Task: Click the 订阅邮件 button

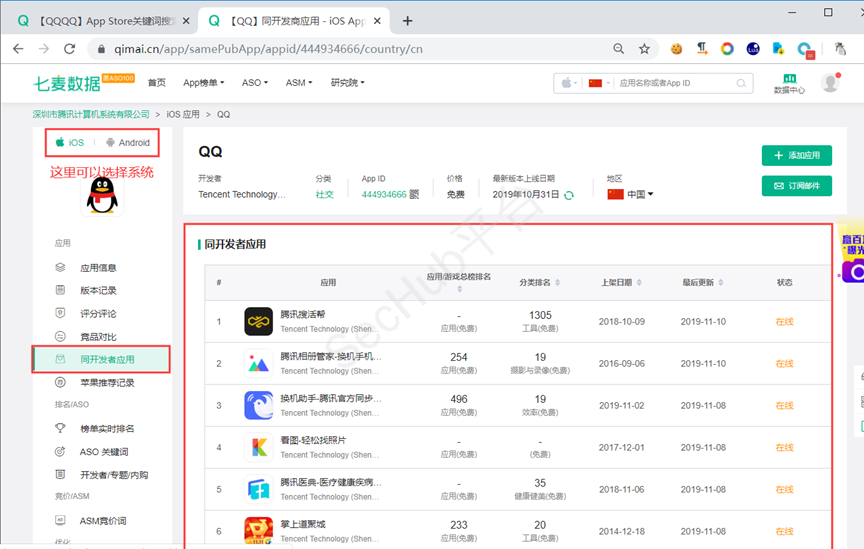Action: click(x=796, y=185)
